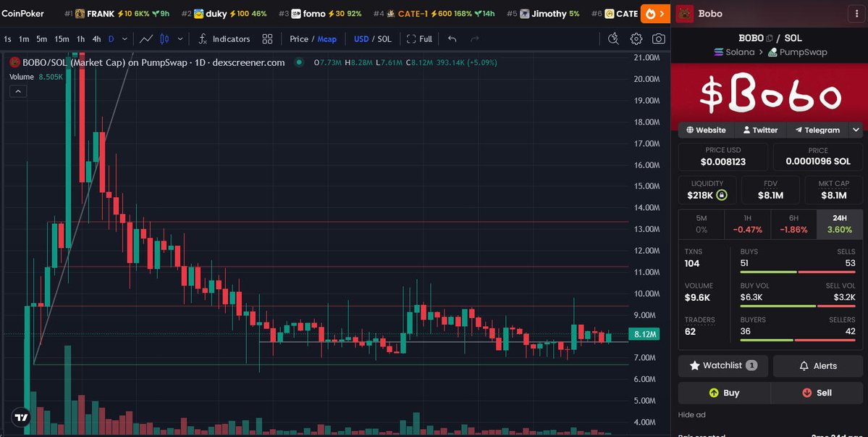868x437 pixels.
Task: Click the Liquidity value $218K
Action: (701, 195)
